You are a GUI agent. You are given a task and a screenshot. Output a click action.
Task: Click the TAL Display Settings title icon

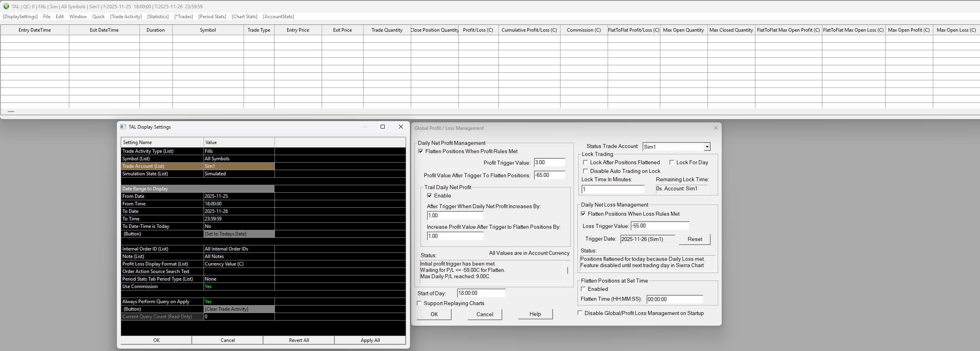point(123,127)
